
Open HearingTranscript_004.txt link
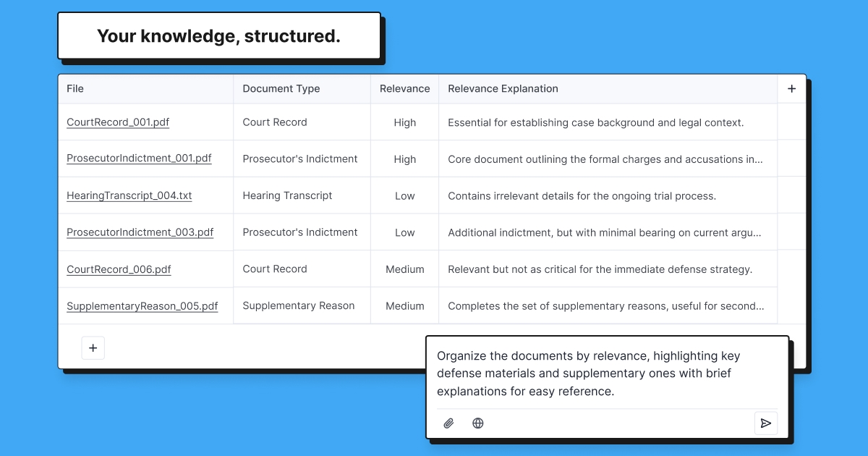(x=129, y=195)
